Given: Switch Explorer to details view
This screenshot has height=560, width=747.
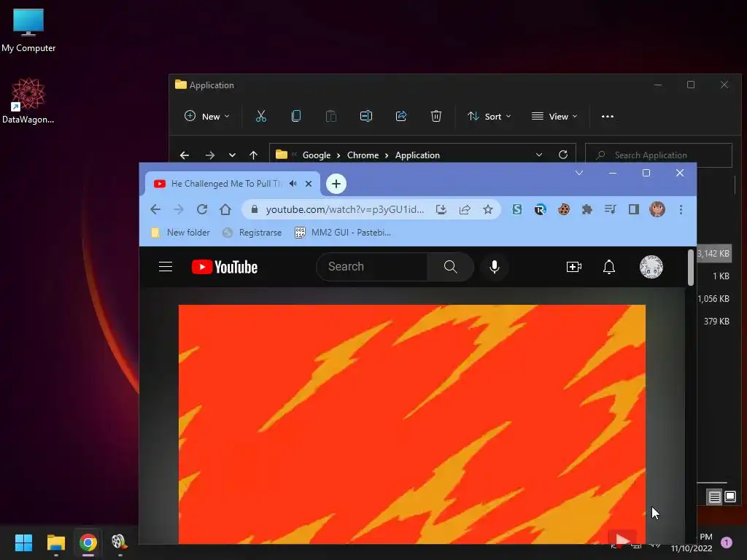Looking at the screenshot, I should [x=714, y=497].
